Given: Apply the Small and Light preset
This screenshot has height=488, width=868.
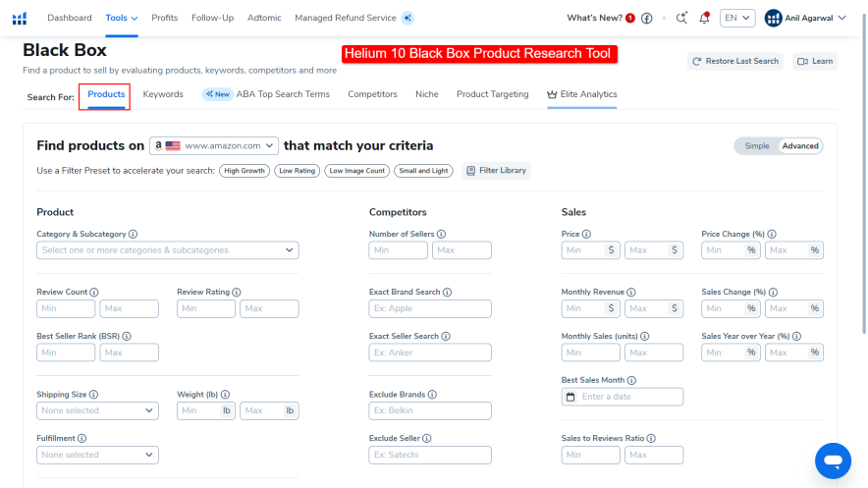Looking at the screenshot, I should (x=423, y=171).
